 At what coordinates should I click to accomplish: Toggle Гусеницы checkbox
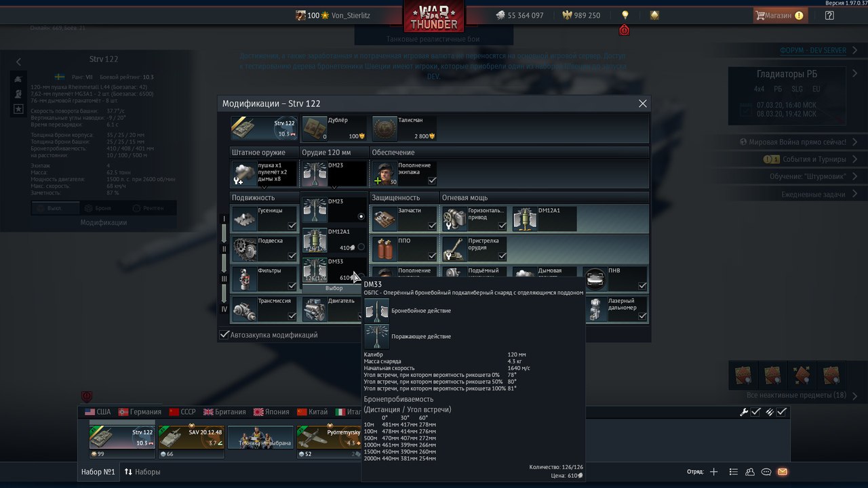tap(292, 226)
